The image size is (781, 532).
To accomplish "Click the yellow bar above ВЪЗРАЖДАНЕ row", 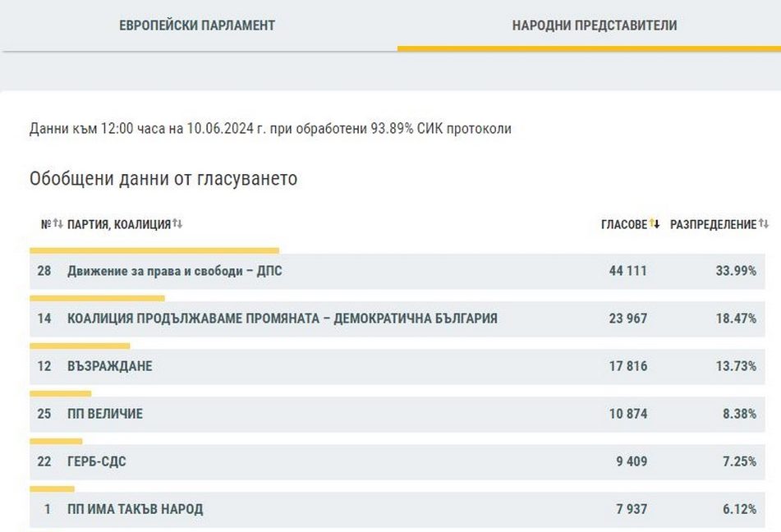I will coord(80,346).
